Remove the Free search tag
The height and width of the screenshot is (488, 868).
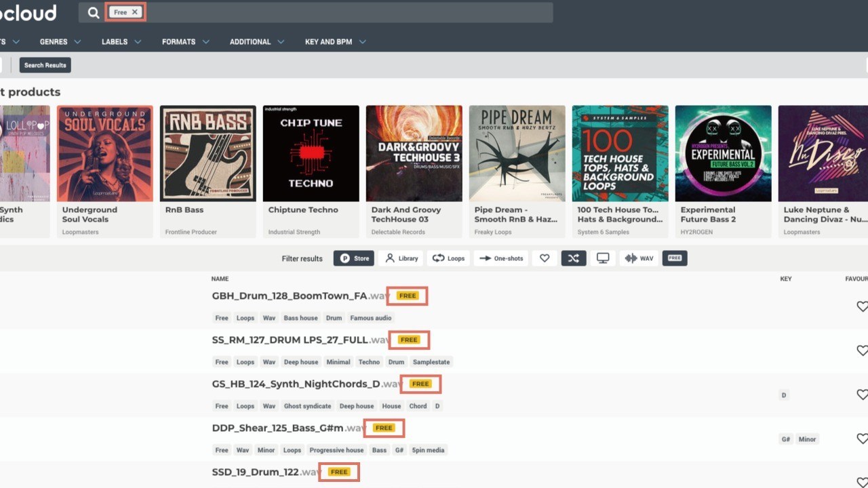click(x=134, y=12)
